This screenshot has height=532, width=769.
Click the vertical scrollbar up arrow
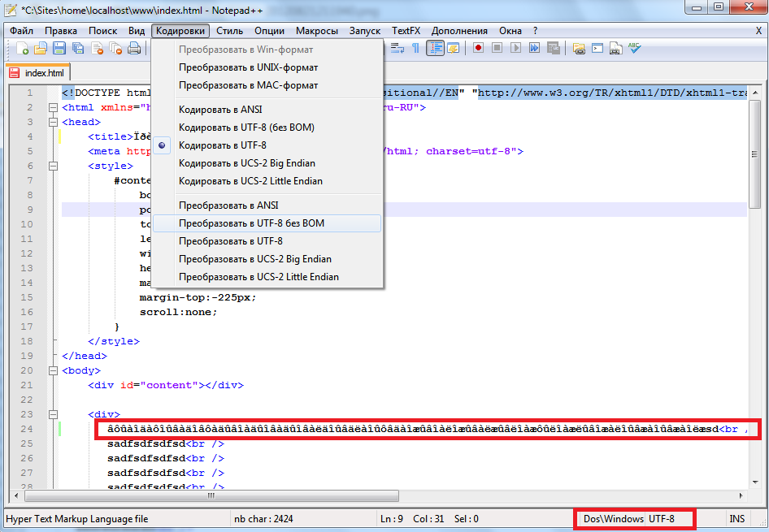[x=755, y=92]
